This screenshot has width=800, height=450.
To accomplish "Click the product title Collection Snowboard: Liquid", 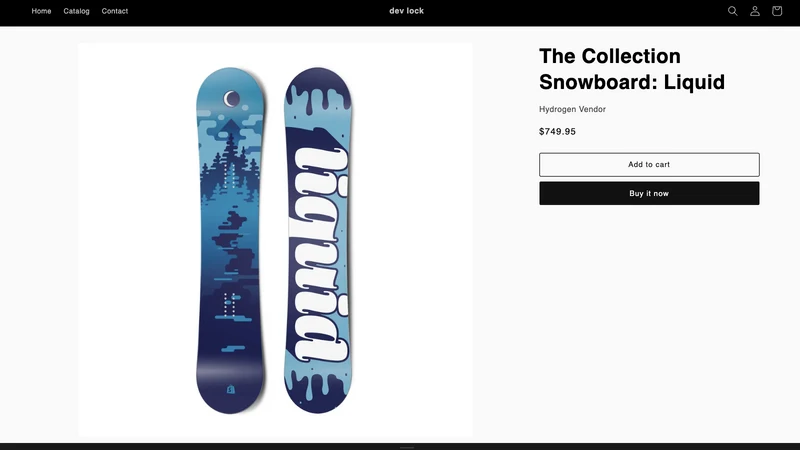I will (x=632, y=69).
